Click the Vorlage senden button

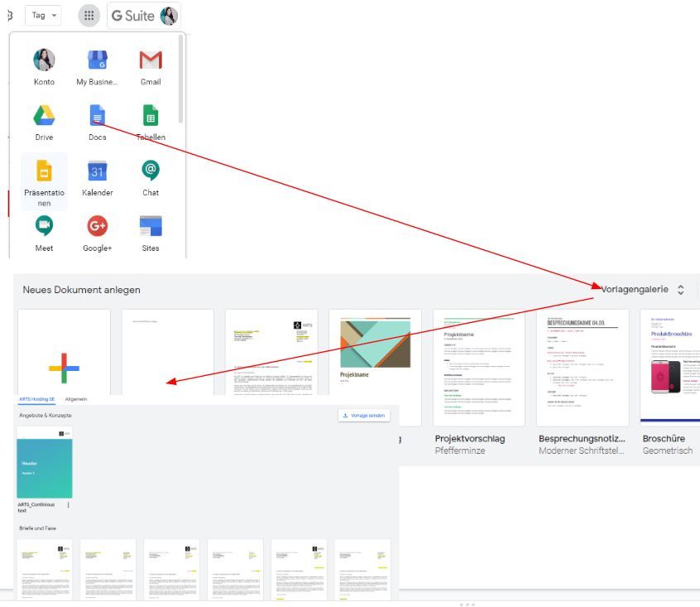[364, 416]
